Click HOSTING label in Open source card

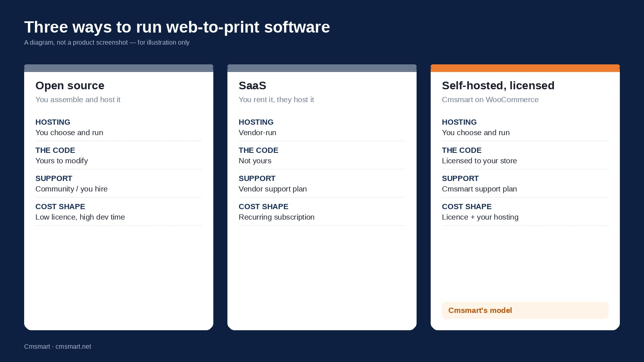(53, 122)
